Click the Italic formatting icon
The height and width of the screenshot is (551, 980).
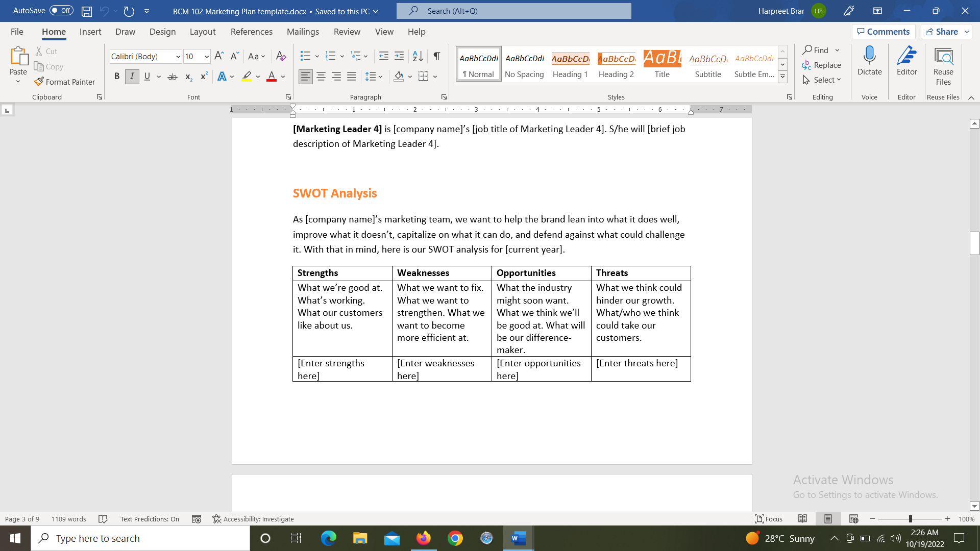coord(132,76)
